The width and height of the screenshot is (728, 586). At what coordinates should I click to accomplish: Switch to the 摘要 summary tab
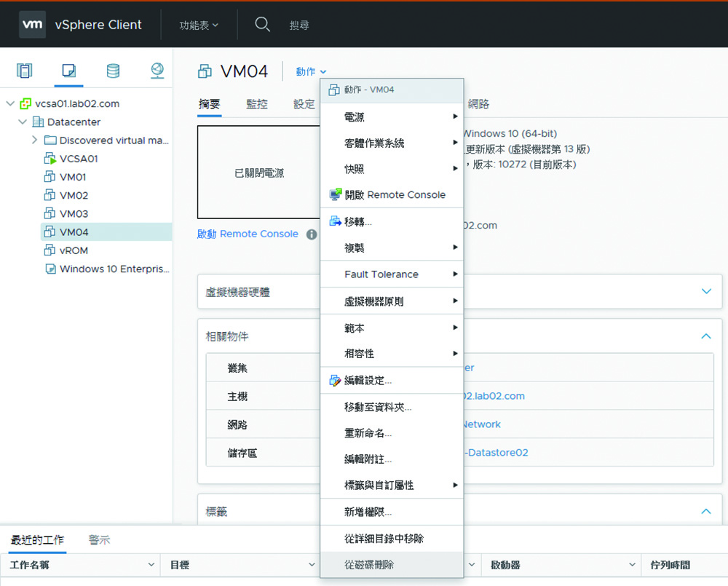pos(210,104)
